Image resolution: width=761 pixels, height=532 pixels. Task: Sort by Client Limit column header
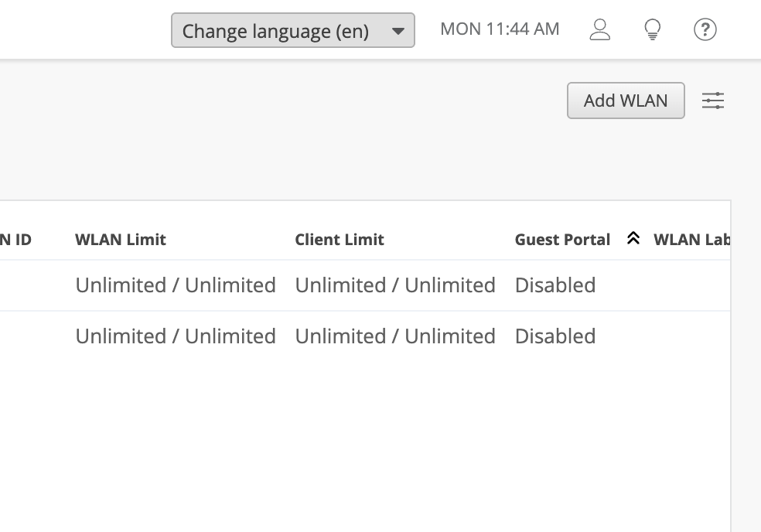pos(340,239)
